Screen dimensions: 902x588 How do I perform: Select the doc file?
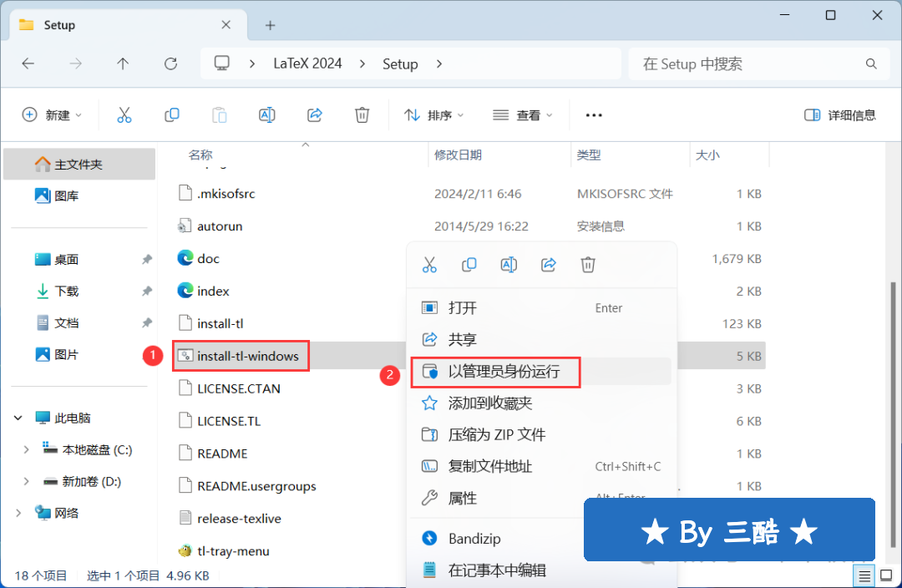pyautogui.click(x=208, y=259)
